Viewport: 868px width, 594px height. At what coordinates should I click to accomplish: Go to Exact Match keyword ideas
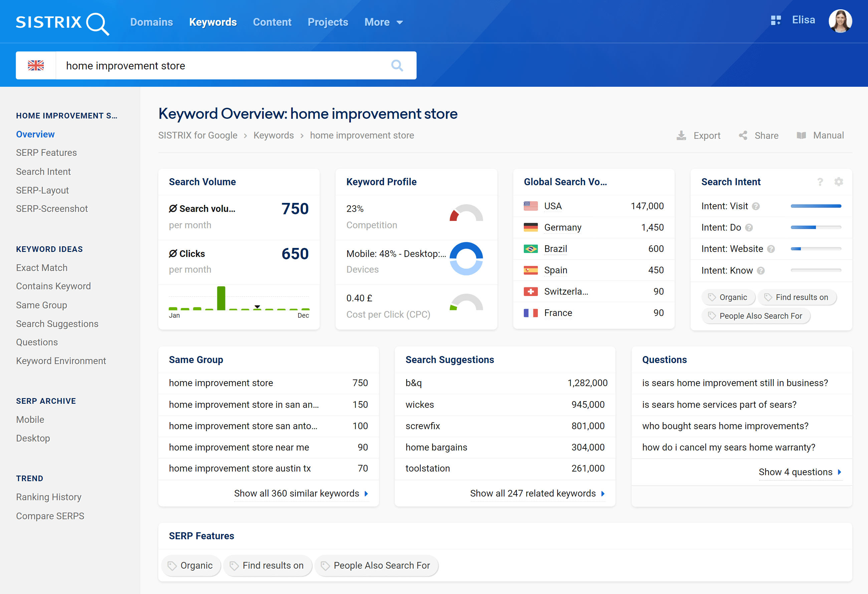tap(42, 268)
